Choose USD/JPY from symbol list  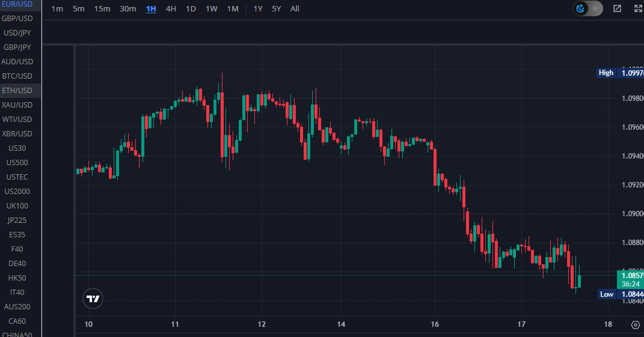click(17, 33)
